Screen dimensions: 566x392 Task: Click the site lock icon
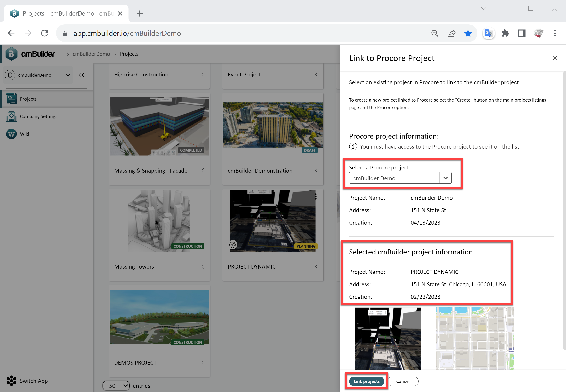[65, 33]
